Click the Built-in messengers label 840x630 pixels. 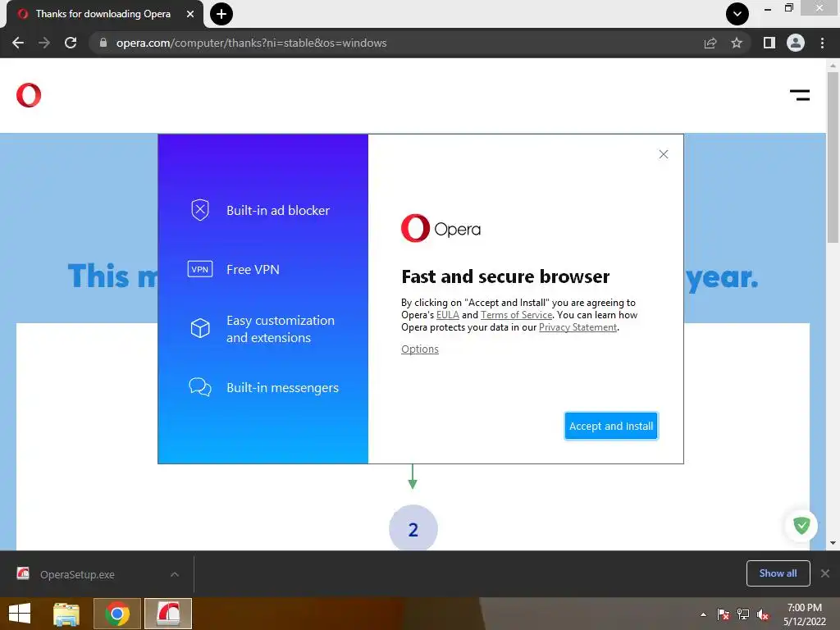282,388
